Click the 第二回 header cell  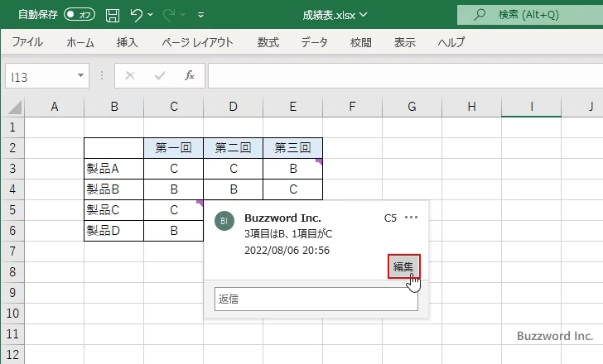(x=233, y=148)
